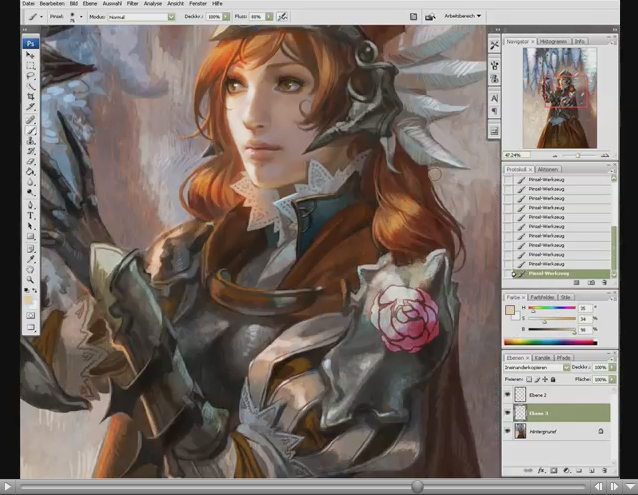Viewport: 638px width, 495px height.
Task: Hide the Ebene 3 layer
Action: point(507,412)
